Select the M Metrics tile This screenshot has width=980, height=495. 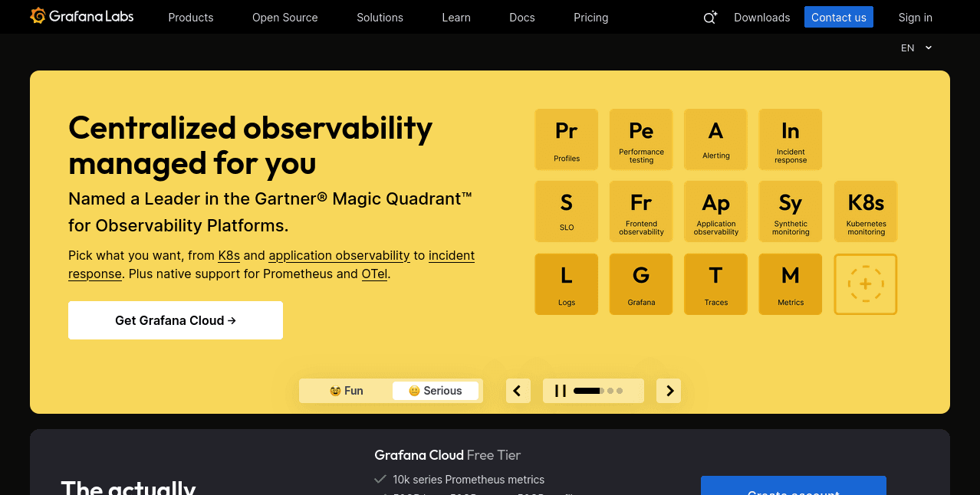pos(791,284)
